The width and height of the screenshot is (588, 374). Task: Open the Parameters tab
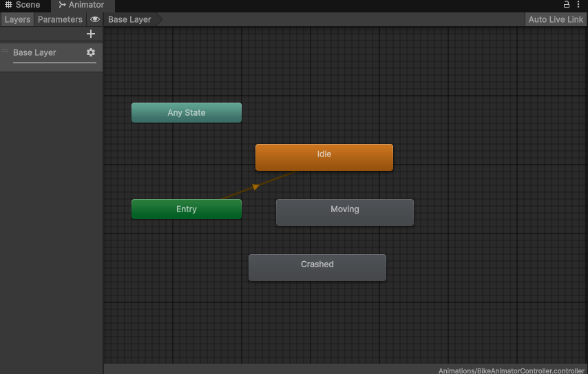click(60, 19)
